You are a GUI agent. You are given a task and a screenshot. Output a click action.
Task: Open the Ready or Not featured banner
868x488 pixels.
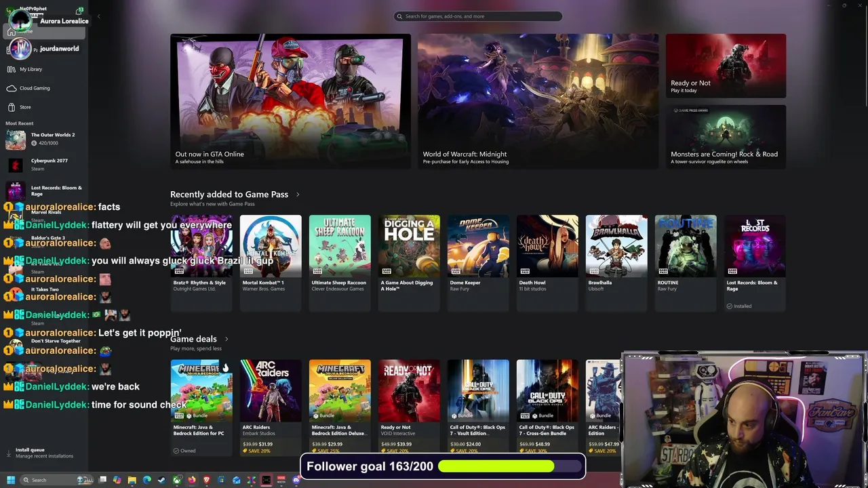pyautogui.click(x=726, y=66)
